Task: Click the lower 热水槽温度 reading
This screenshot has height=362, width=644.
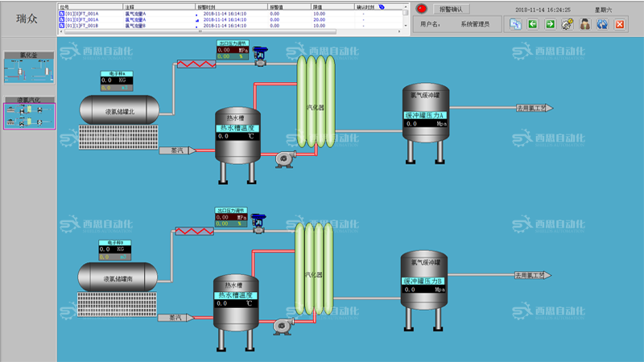Action: (236, 303)
